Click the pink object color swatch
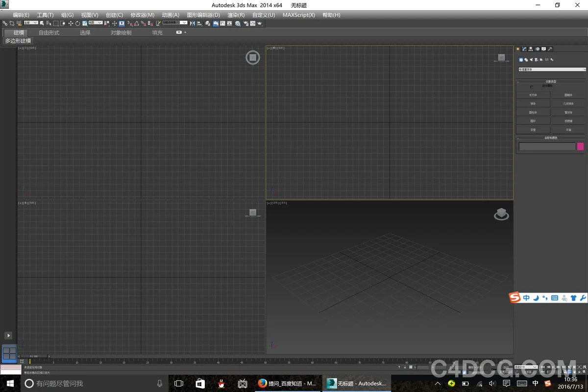Image resolution: width=588 pixels, height=392 pixels. pyautogui.click(x=580, y=146)
